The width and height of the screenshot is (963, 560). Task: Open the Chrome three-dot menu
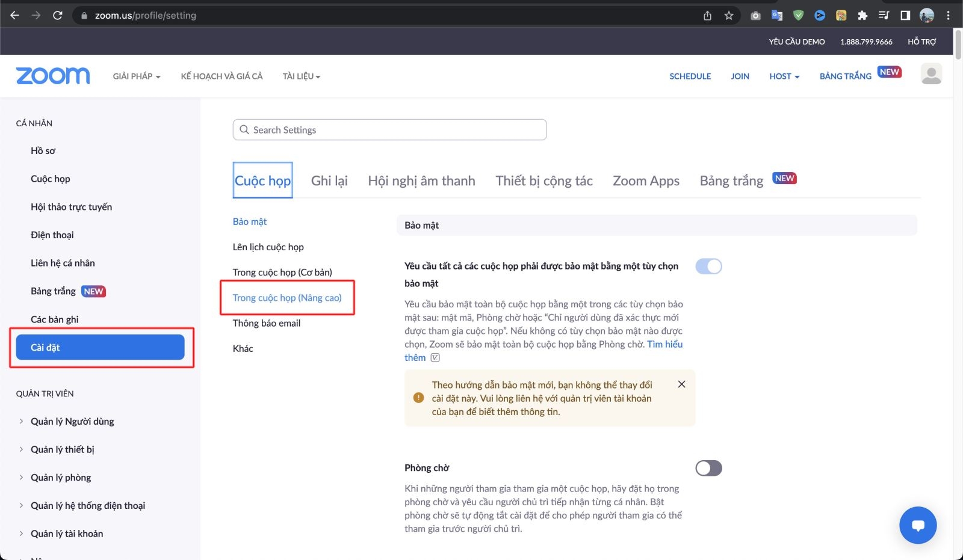pyautogui.click(x=948, y=16)
